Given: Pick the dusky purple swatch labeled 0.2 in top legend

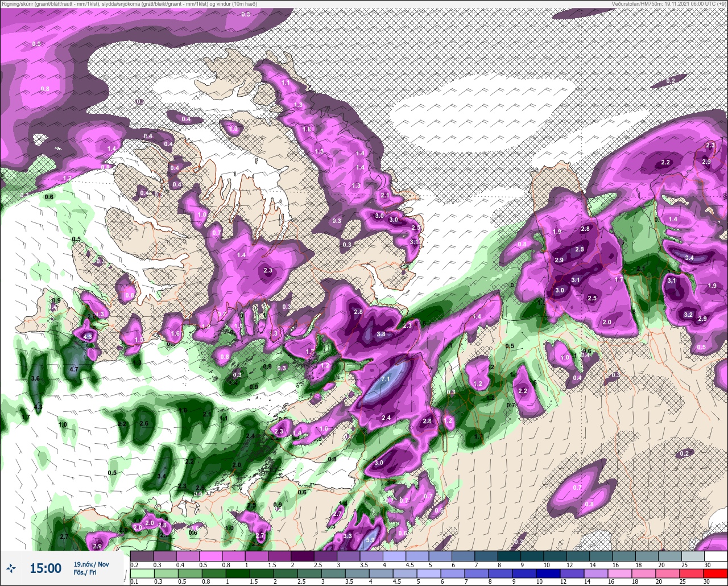Looking at the screenshot, I should point(142,556).
